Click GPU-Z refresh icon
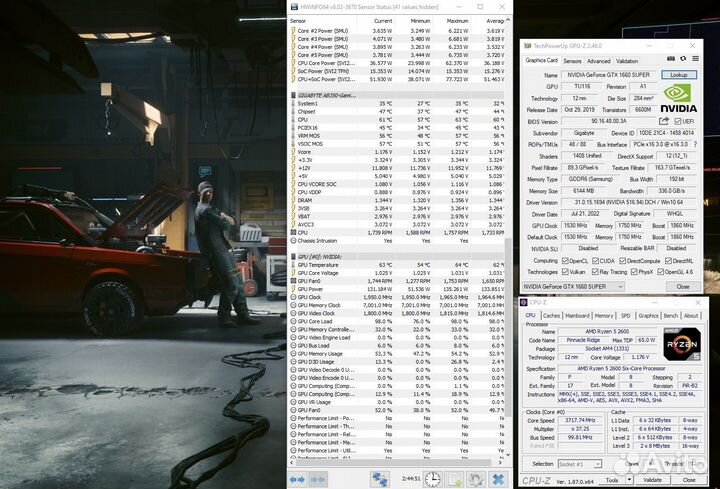 pyautogui.click(x=683, y=59)
